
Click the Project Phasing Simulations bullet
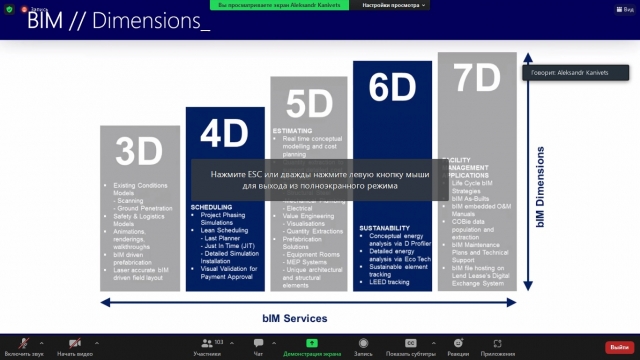tap(222, 219)
